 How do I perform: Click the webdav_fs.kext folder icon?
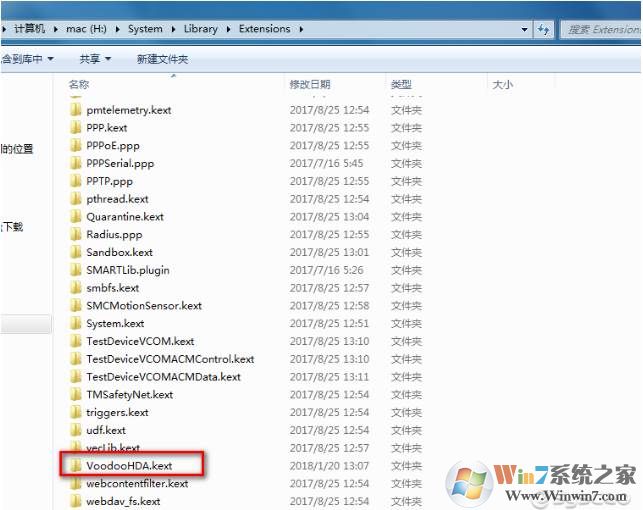click(x=76, y=501)
